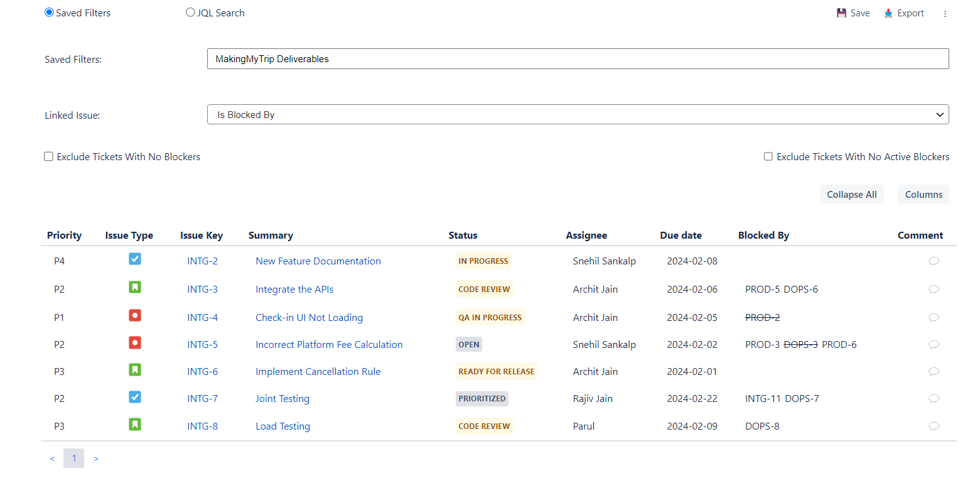Go to next page arrow
The width and height of the screenshot is (980, 488).
(96, 458)
